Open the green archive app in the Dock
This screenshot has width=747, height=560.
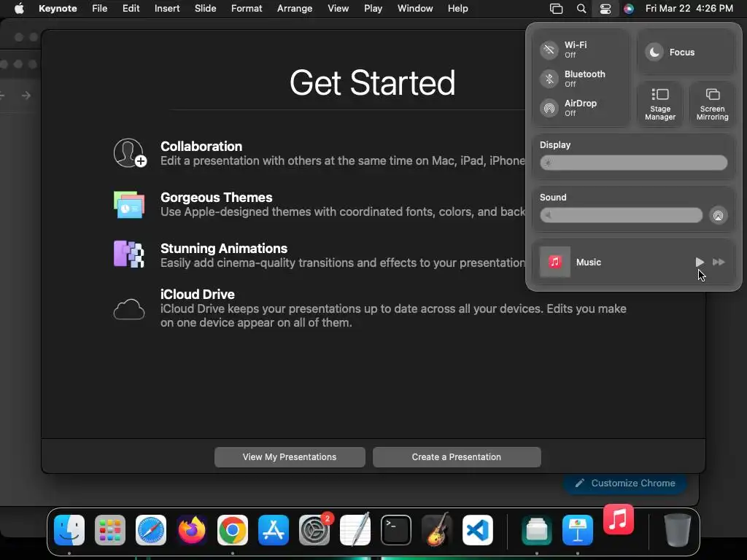[x=537, y=530]
